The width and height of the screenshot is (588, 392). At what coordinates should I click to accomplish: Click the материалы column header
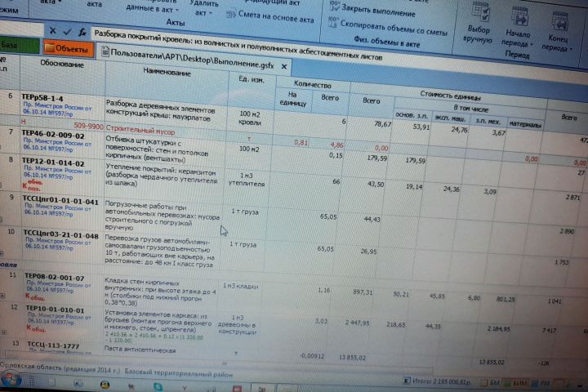(x=524, y=124)
